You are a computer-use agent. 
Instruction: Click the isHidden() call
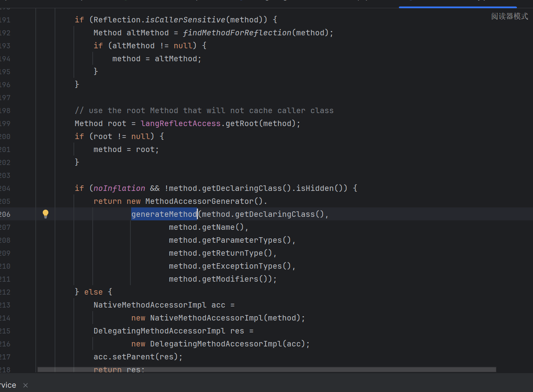320,188
